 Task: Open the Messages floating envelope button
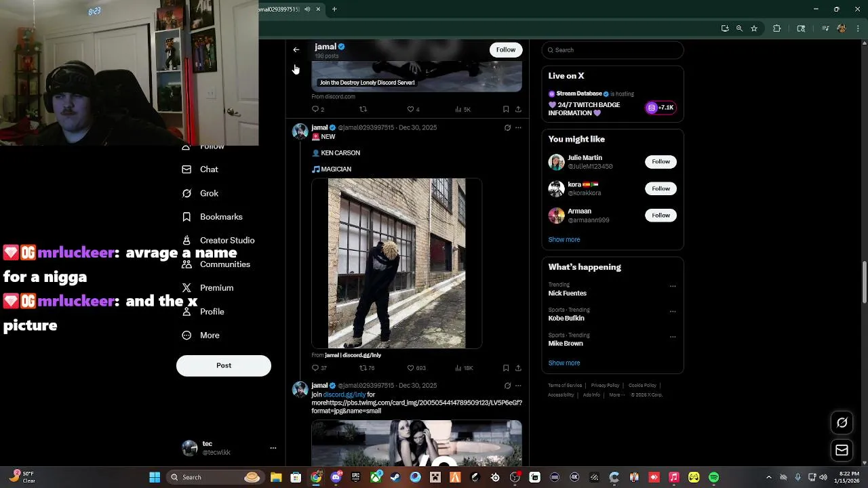tap(842, 450)
